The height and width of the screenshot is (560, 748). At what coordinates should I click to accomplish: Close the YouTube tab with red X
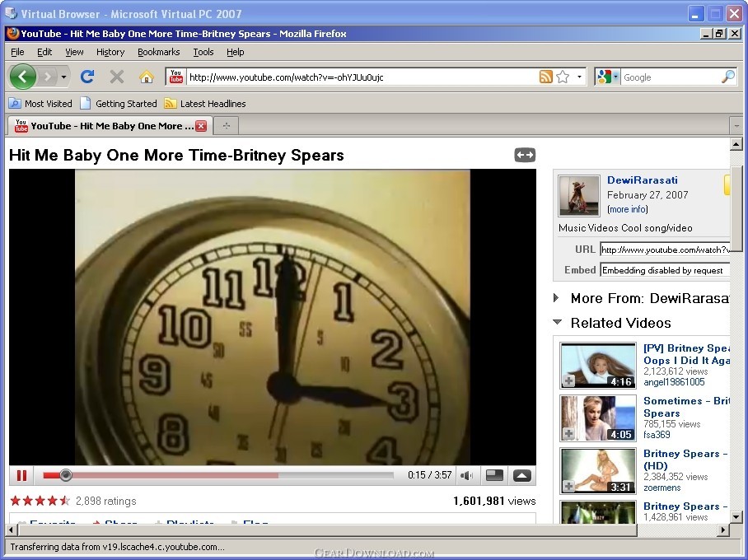201,126
